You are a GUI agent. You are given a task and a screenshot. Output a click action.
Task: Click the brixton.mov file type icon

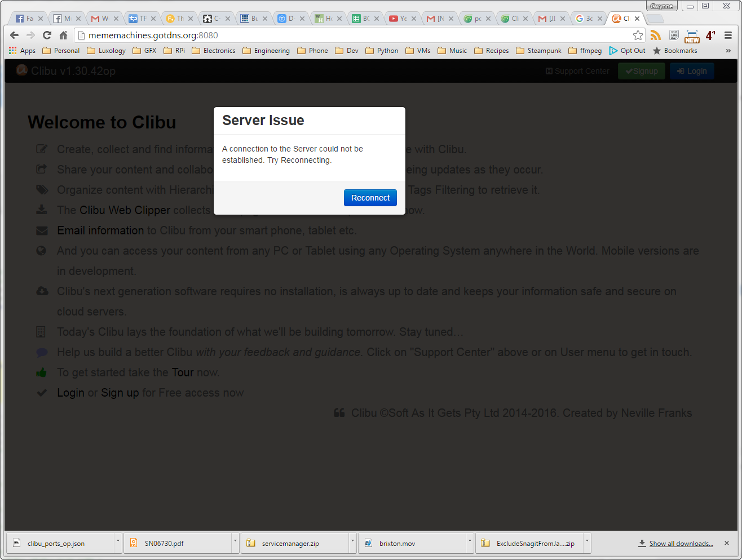tap(368, 543)
